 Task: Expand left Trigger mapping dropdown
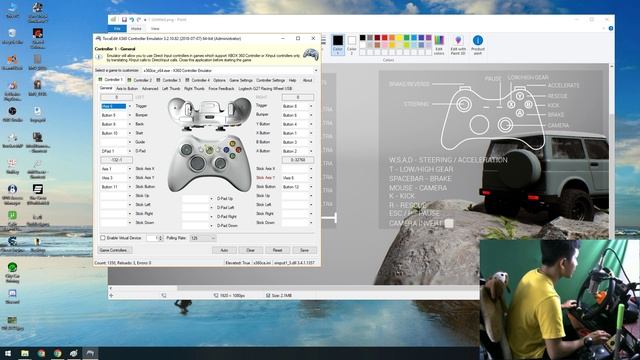130,106
